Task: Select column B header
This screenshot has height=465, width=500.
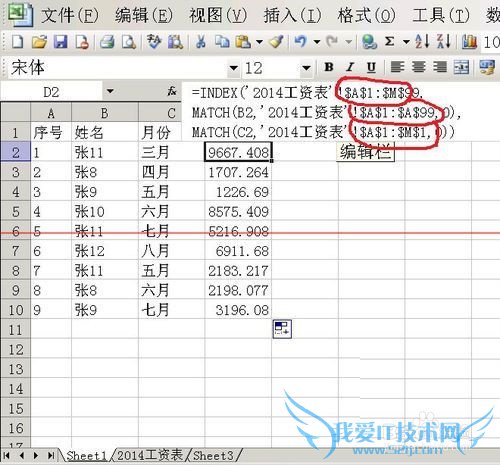Action: click(105, 113)
